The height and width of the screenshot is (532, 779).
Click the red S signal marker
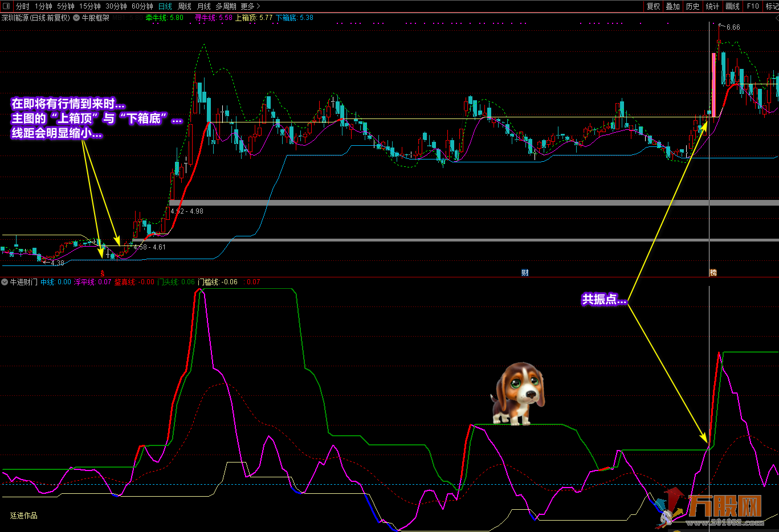[103, 273]
